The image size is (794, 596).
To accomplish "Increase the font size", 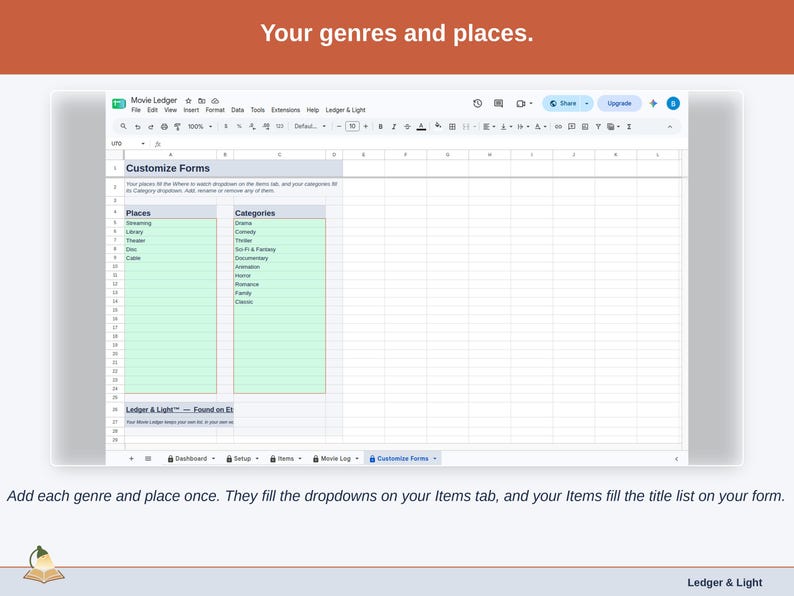I will 366,127.
